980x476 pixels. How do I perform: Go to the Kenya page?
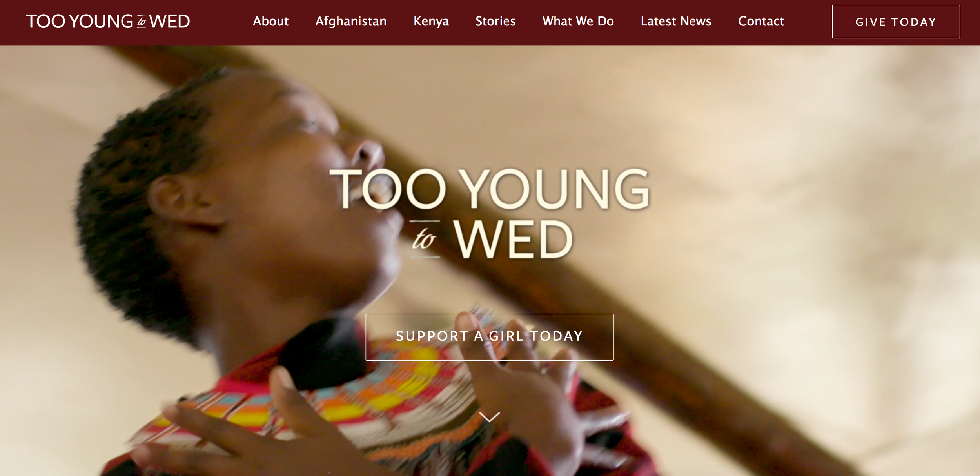click(431, 21)
